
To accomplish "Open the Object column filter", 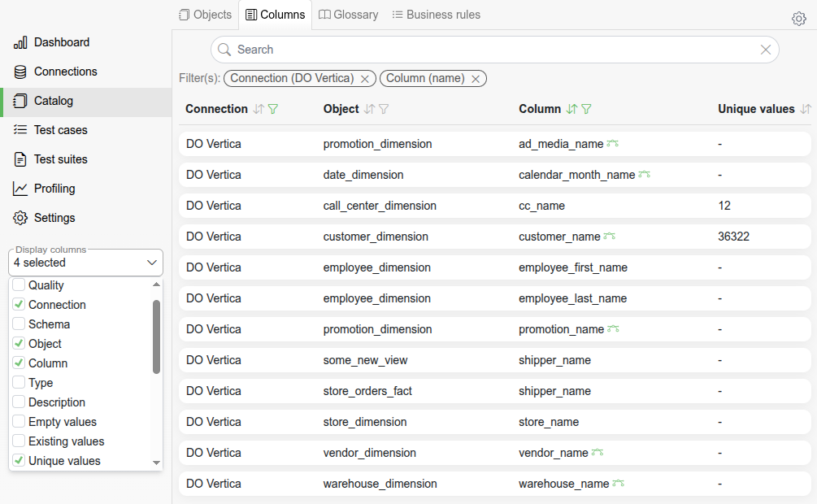I will [384, 109].
